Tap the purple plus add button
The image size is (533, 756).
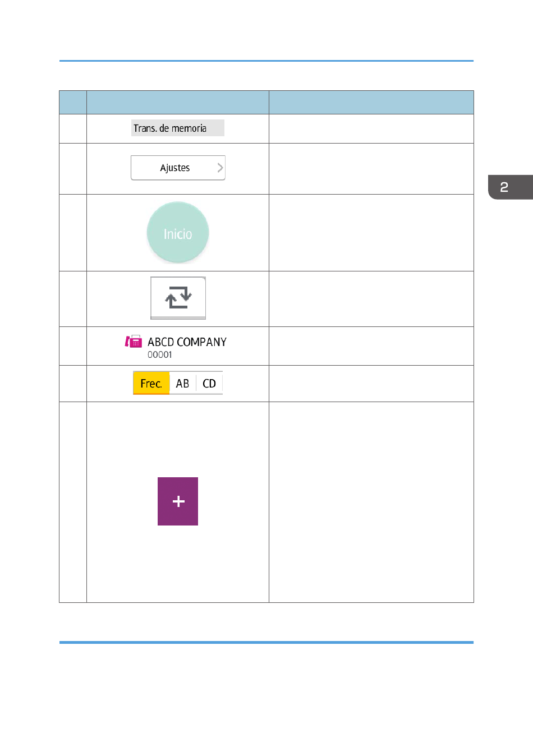[178, 501]
